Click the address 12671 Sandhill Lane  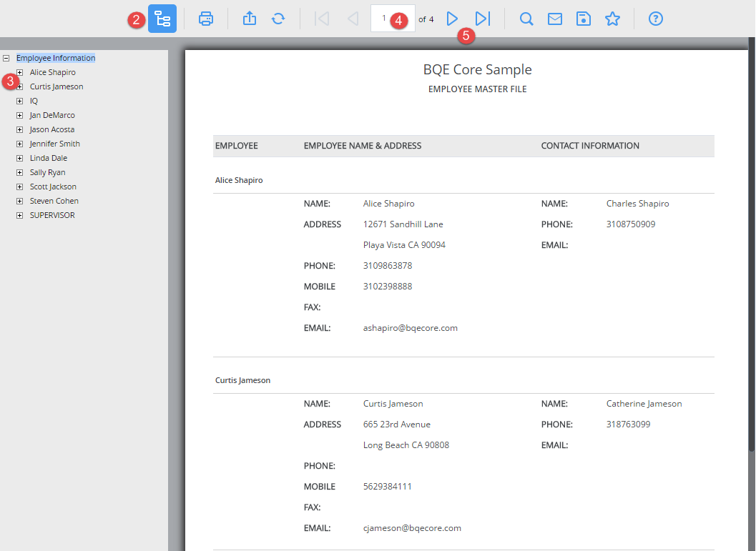403,224
